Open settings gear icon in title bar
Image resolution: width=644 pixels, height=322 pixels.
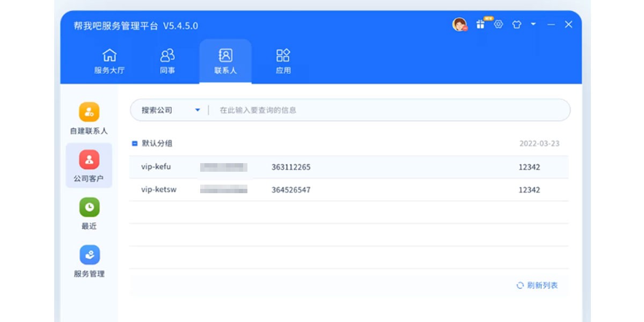pos(499,24)
